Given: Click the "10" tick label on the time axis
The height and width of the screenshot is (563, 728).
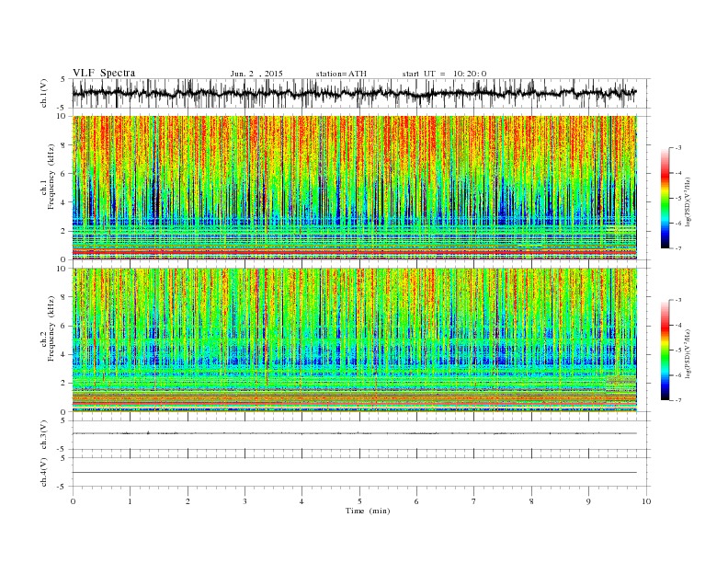Looking at the screenshot, I should [646, 501].
